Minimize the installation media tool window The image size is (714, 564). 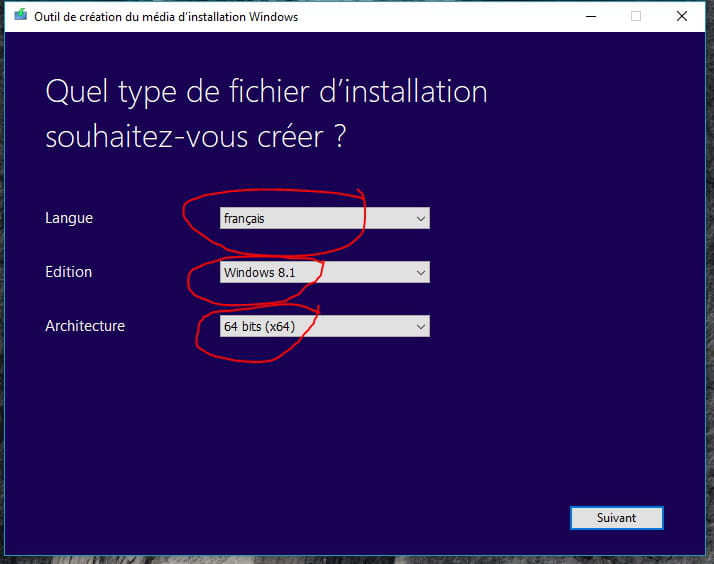[x=591, y=16]
